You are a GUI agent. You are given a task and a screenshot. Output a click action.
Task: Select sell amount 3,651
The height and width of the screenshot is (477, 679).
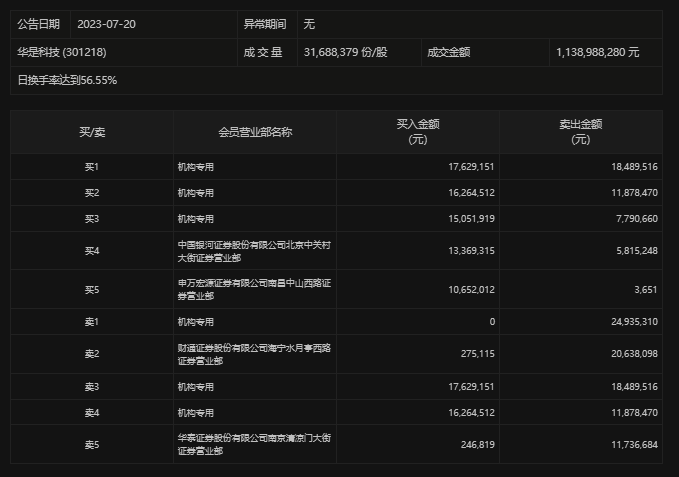tap(646, 290)
